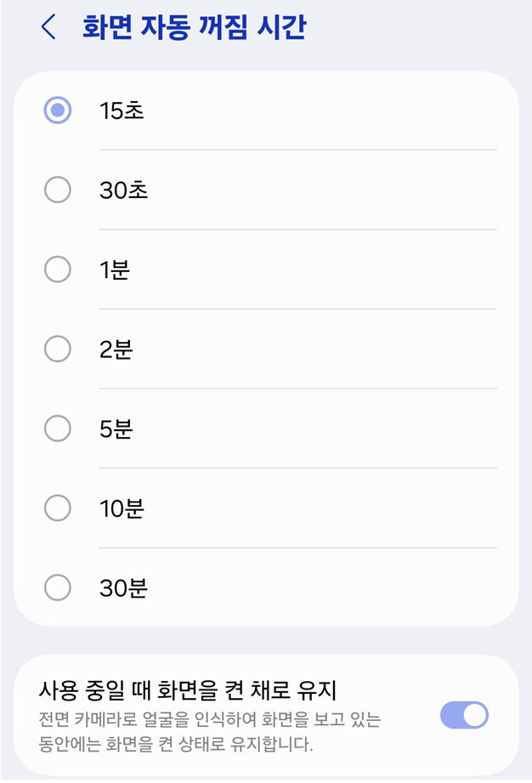Click the 10분 list row
The image size is (532, 783).
click(x=255, y=508)
